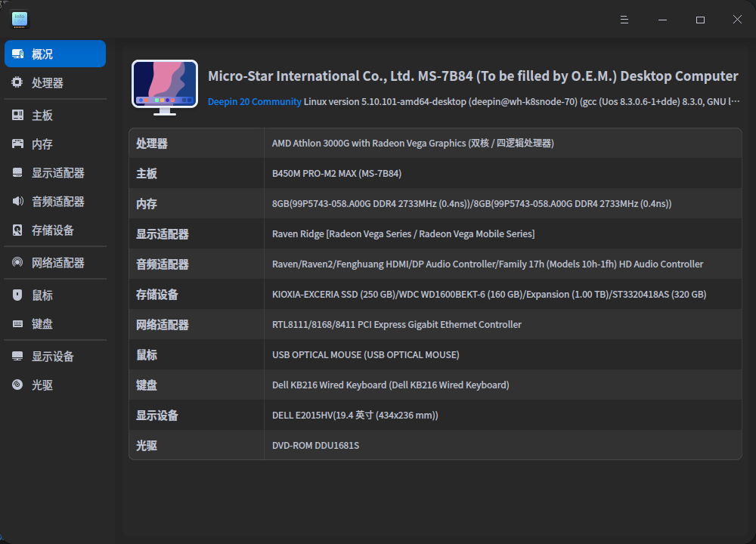Click B450M PRO-M2 MAX value
The height and width of the screenshot is (544, 756).
coord(336,174)
